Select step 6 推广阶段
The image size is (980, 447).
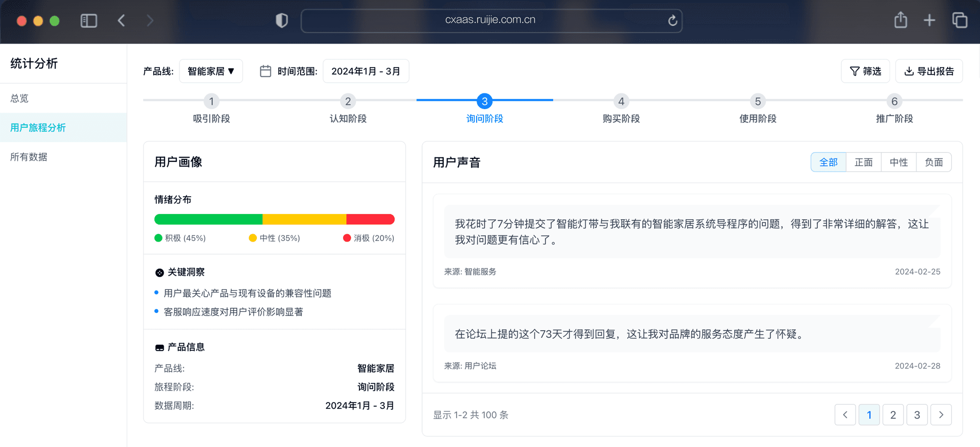[894, 109]
